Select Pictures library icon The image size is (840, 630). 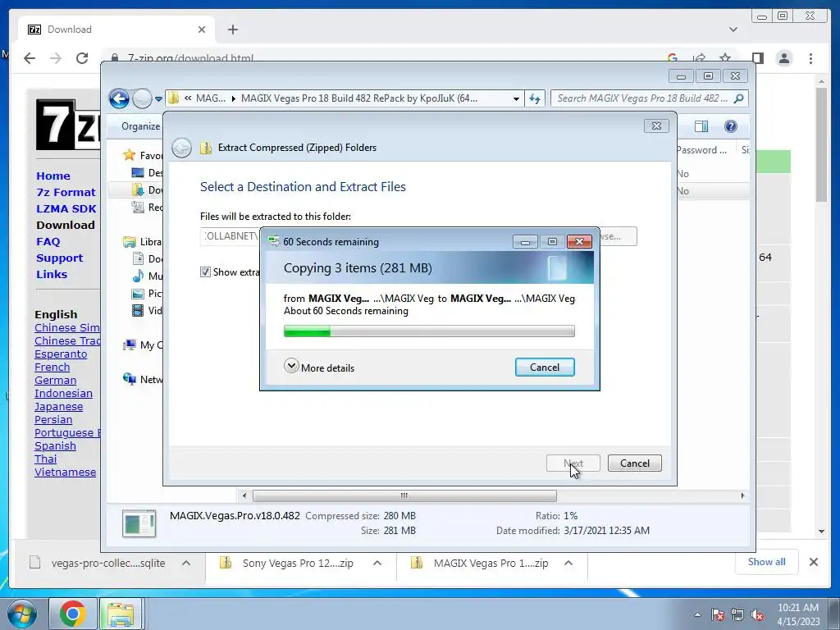tap(138, 294)
